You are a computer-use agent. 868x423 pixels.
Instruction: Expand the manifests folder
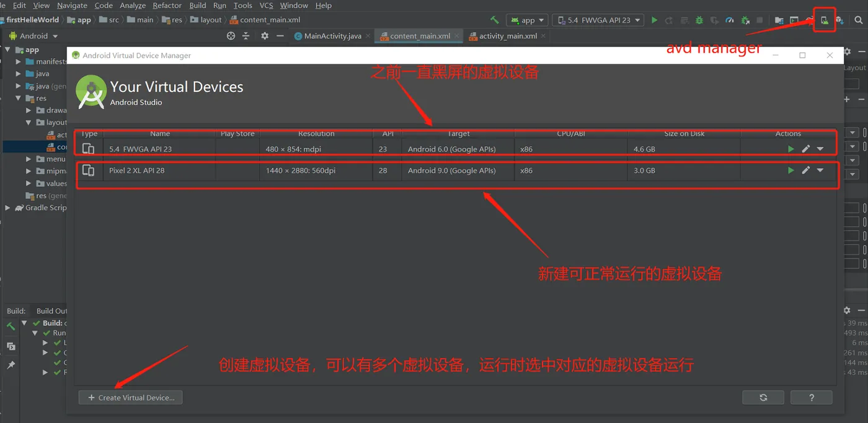point(19,61)
